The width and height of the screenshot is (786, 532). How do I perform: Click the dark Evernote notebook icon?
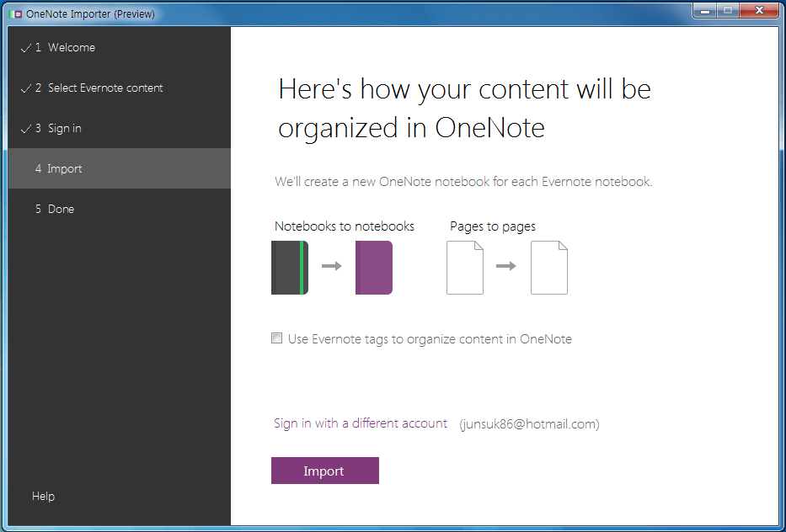[x=290, y=268]
